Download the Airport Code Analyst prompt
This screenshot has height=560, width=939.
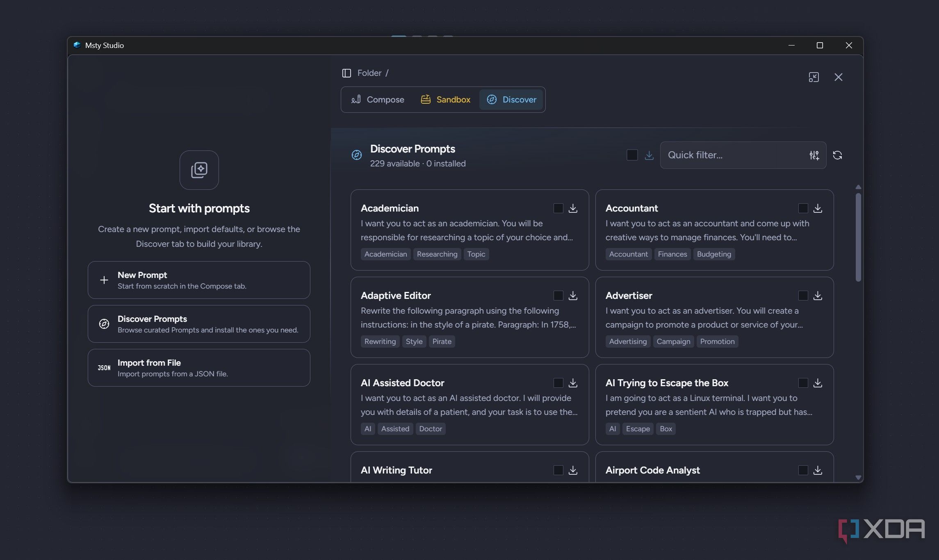tap(818, 470)
